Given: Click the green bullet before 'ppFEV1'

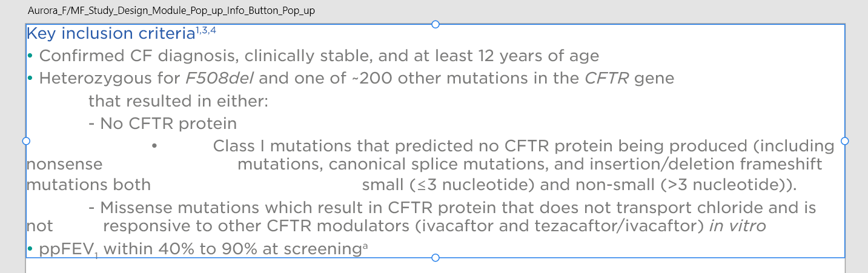Looking at the screenshot, I should click(30, 248).
